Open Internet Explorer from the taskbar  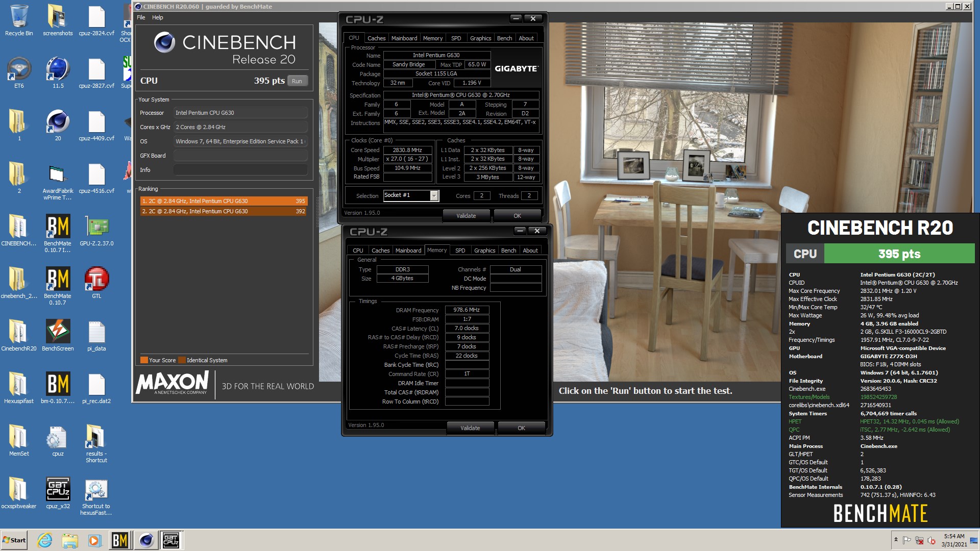click(45, 540)
